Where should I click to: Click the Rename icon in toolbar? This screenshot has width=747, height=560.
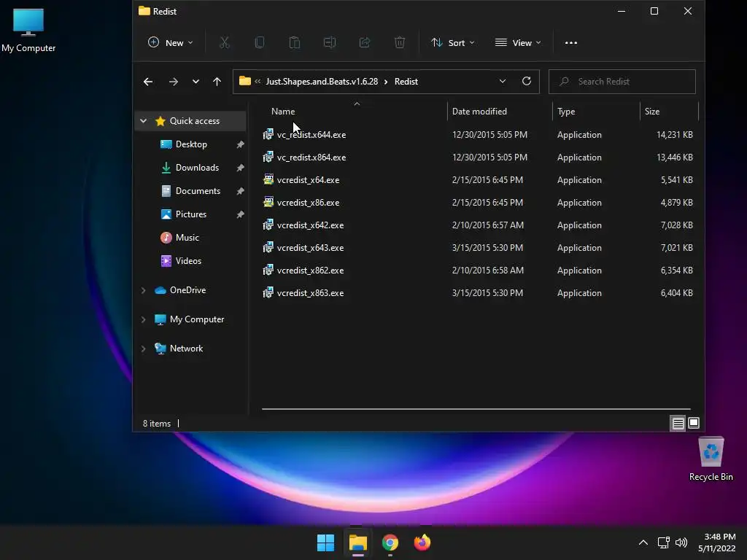(x=330, y=43)
